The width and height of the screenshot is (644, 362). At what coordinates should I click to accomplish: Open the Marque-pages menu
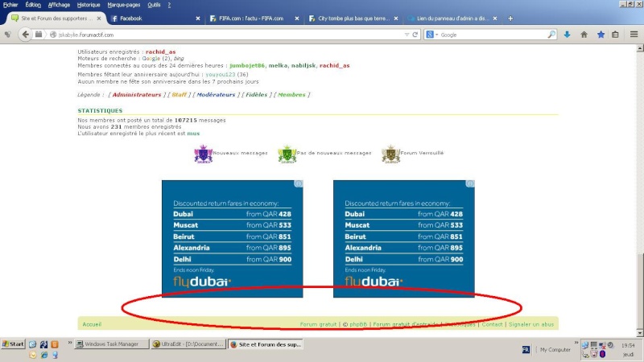pos(124,5)
